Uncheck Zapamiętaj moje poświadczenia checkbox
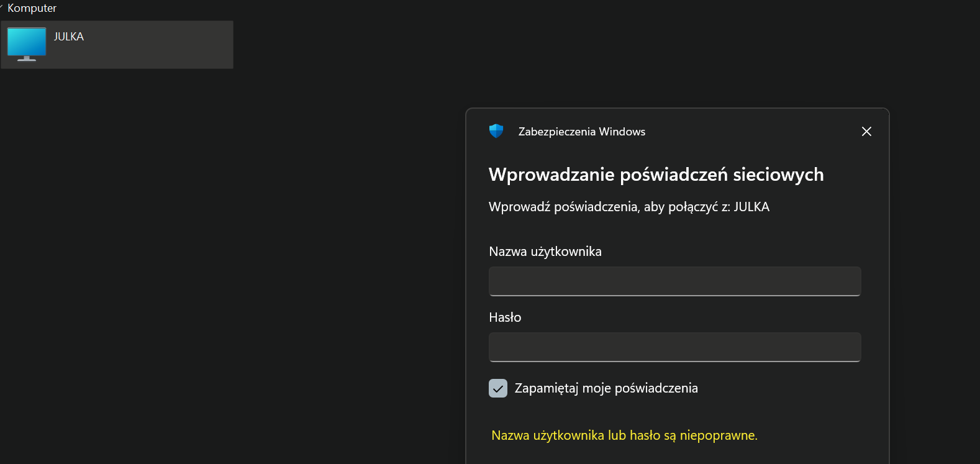 498,388
